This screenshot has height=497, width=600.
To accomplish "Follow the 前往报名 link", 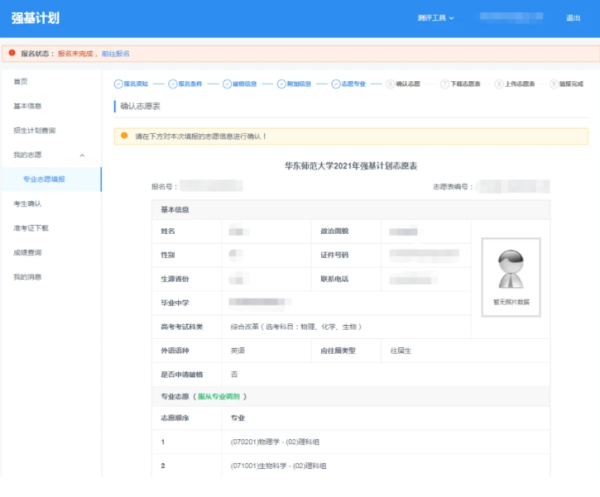I will (116, 54).
